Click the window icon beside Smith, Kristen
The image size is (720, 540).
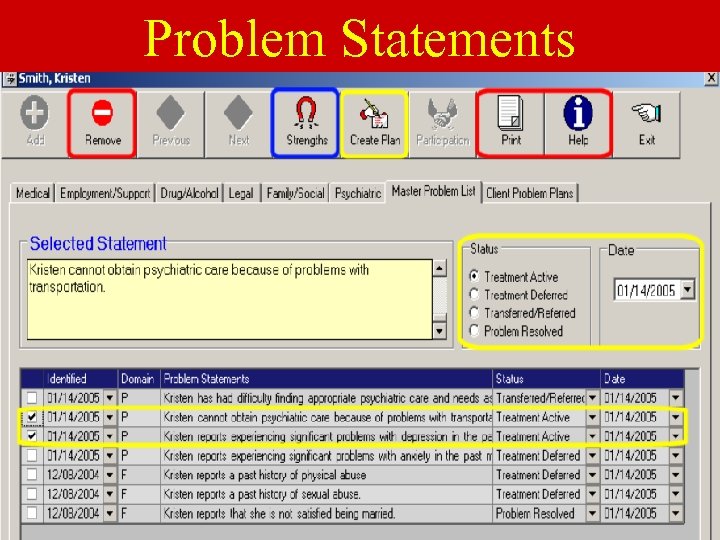pyautogui.click(x=10, y=79)
